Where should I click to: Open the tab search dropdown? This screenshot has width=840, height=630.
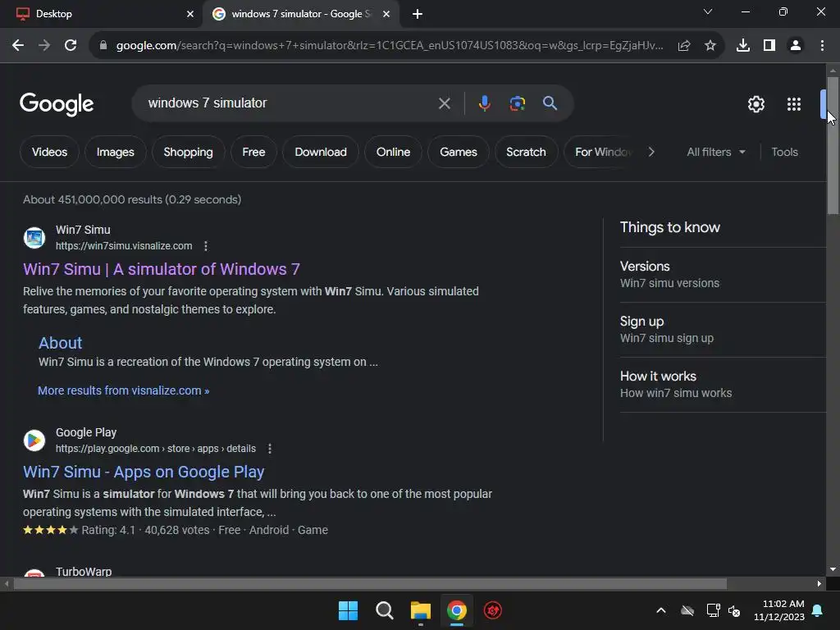click(x=708, y=11)
